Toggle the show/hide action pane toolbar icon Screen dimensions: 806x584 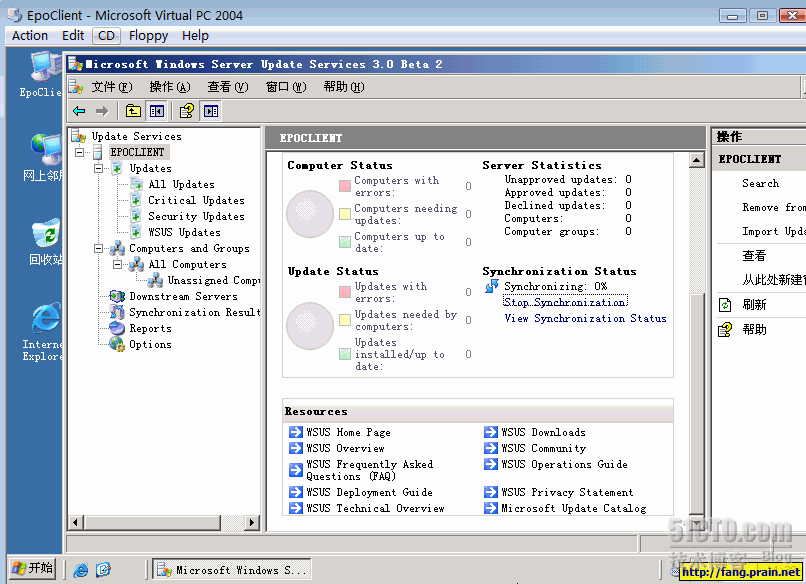[x=211, y=111]
